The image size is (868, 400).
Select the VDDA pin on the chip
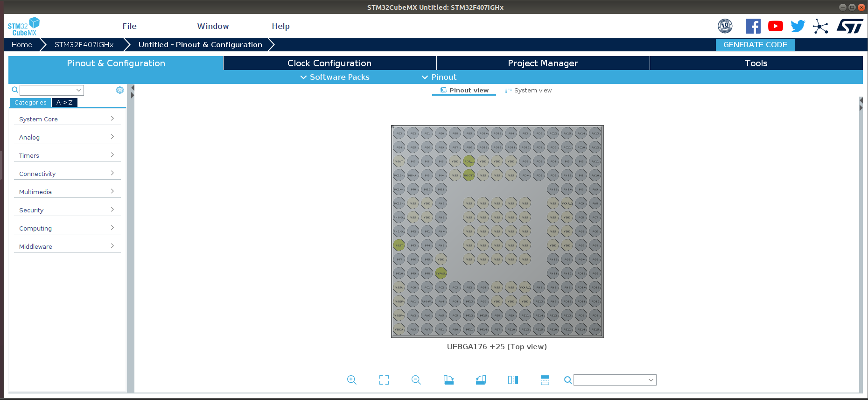[x=399, y=330]
